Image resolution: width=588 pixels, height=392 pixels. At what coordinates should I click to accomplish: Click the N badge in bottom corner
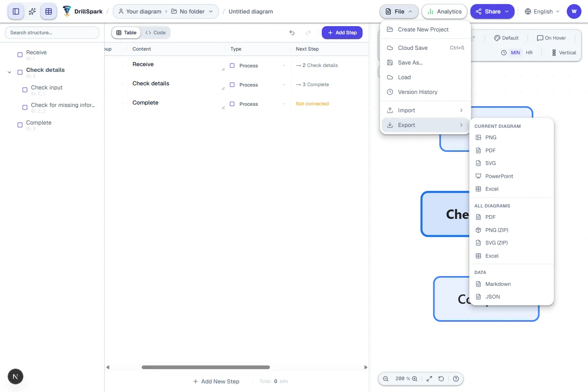click(x=16, y=376)
